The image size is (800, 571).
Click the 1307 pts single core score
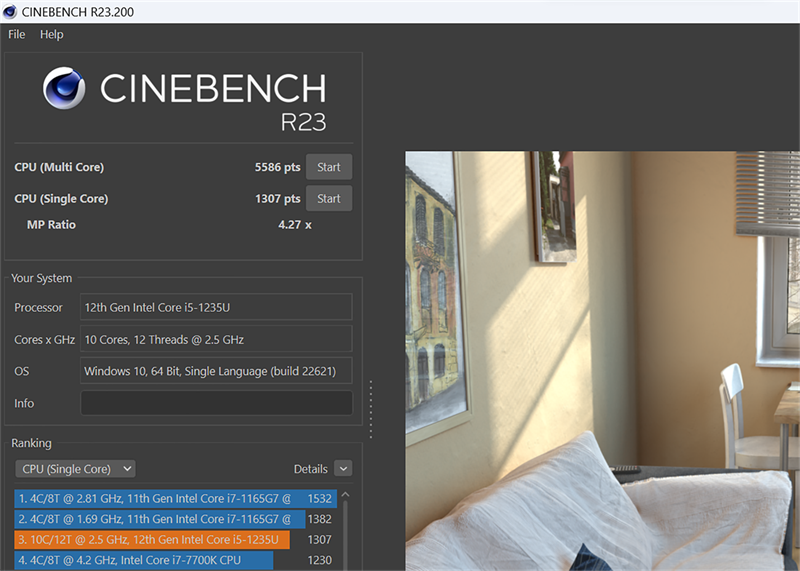point(278,198)
